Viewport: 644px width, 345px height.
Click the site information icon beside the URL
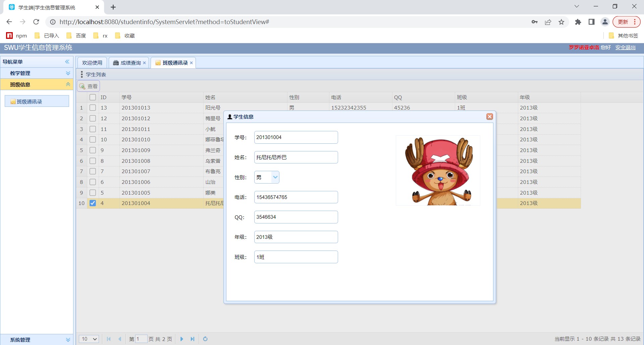click(53, 22)
